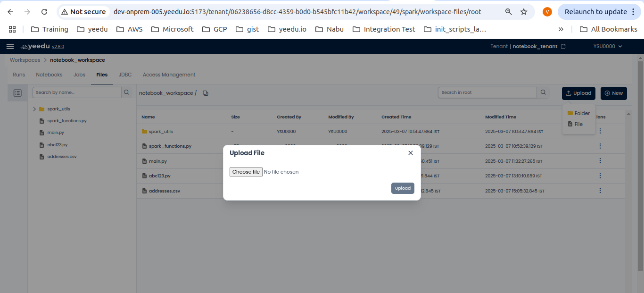Switch to the Runs tab

[x=19, y=75]
